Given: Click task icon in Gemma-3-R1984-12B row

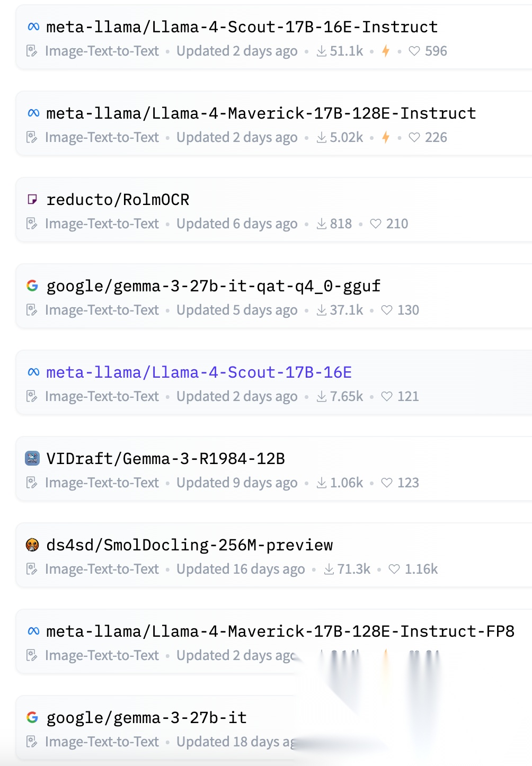Looking at the screenshot, I should [x=32, y=483].
